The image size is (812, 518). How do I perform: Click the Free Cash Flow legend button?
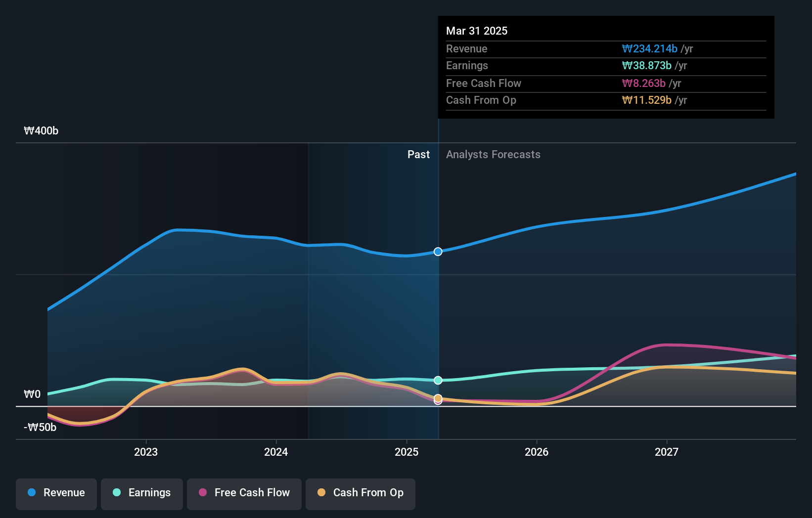point(244,493)
